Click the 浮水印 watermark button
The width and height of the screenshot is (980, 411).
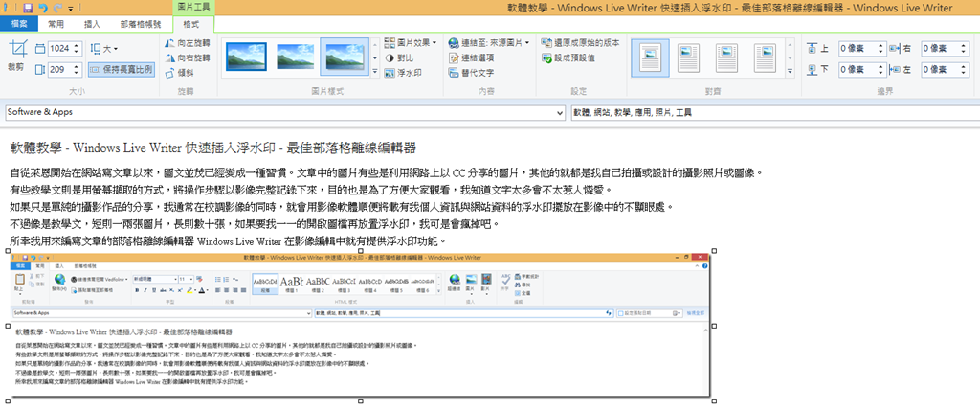(403, 73)
